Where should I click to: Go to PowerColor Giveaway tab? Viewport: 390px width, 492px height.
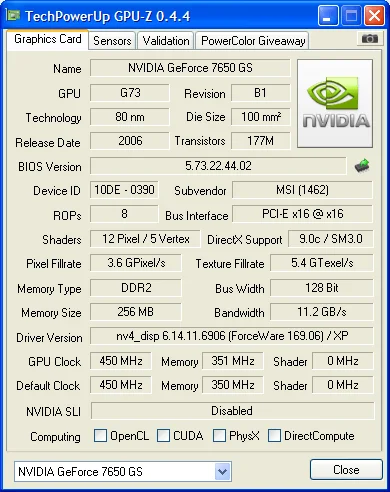coord(253,41)
